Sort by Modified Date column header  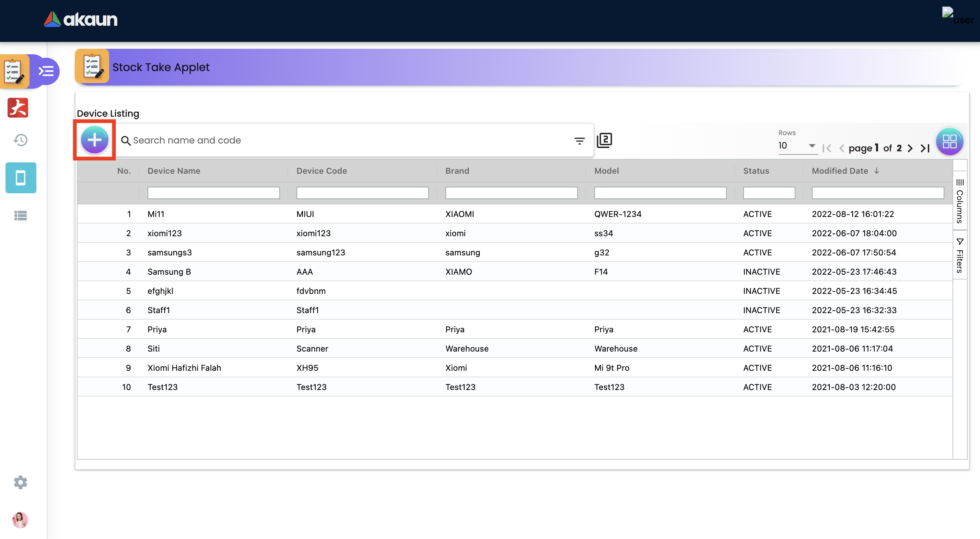[840, 171]
